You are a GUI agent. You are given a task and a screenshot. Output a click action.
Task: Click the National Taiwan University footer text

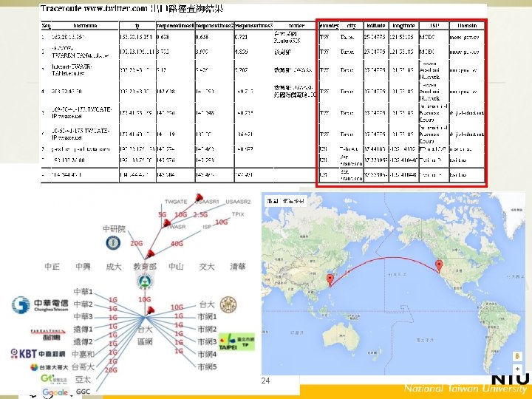tap(466, 389)
